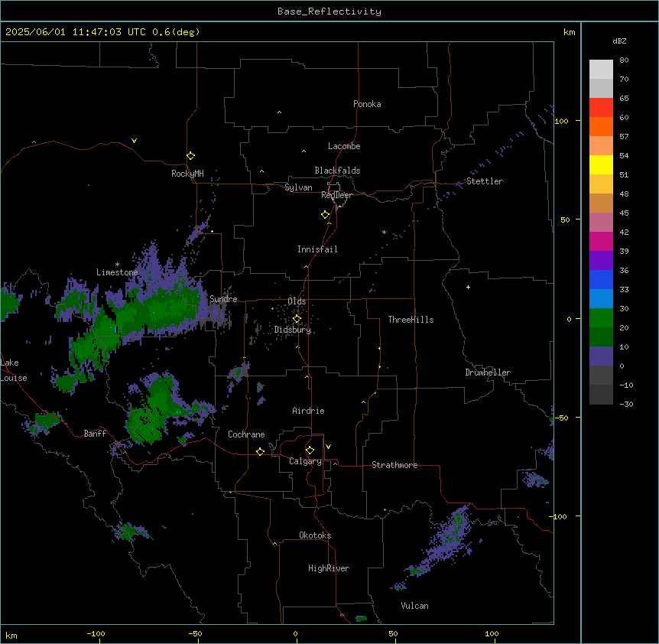The height and width of the screenshot is (644, 659).
Task: Click the Cochrane town label
Action: (246, 434)
